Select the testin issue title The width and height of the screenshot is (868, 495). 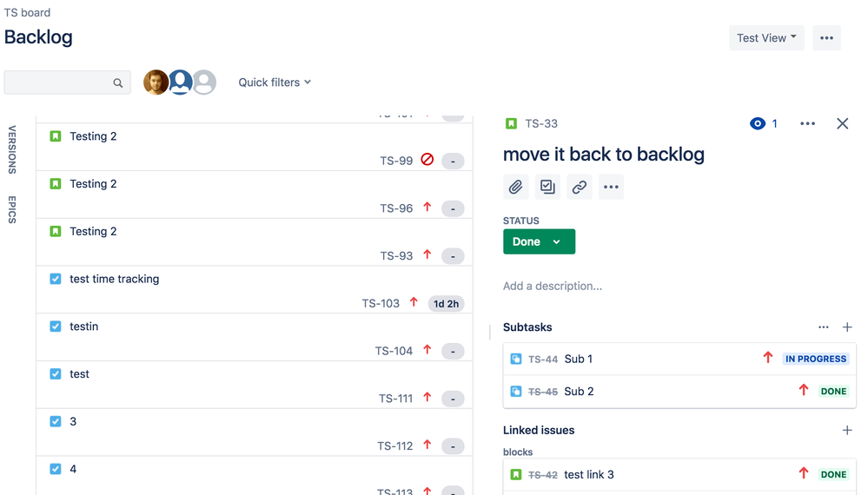coord(83,327)
